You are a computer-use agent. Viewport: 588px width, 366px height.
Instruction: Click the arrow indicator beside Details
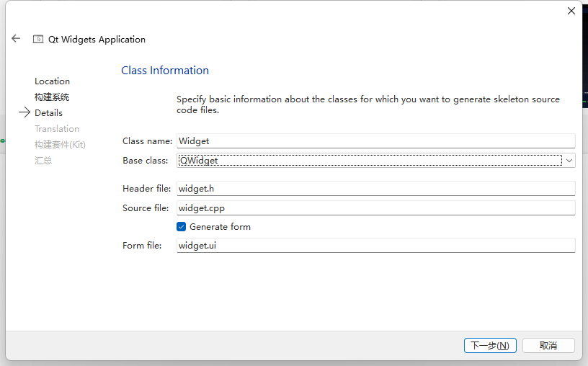[x=24, y=112]
